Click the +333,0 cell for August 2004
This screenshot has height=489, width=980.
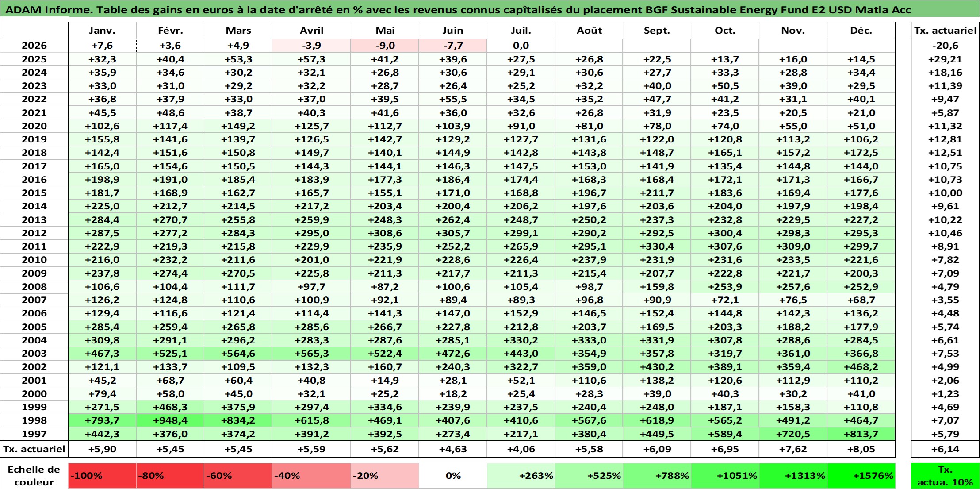pos(589,340)
